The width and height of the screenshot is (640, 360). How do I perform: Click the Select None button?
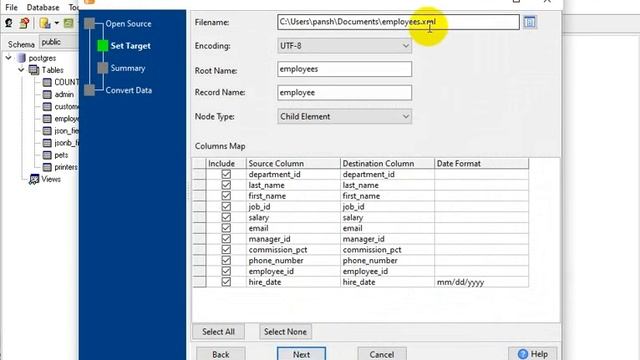(285, 332)
